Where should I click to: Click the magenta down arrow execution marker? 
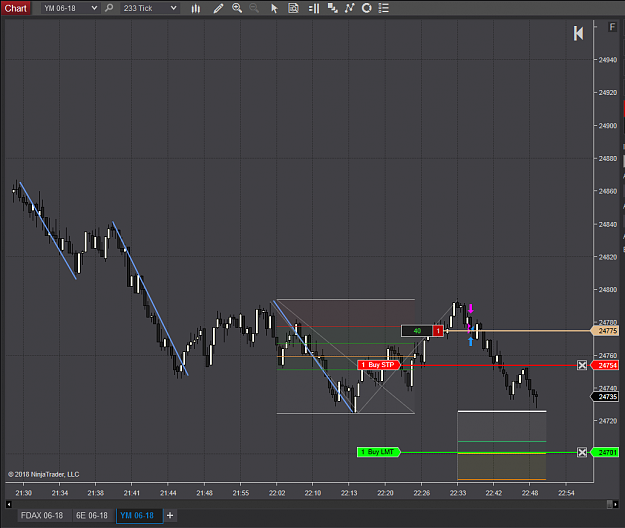point(471,309)
